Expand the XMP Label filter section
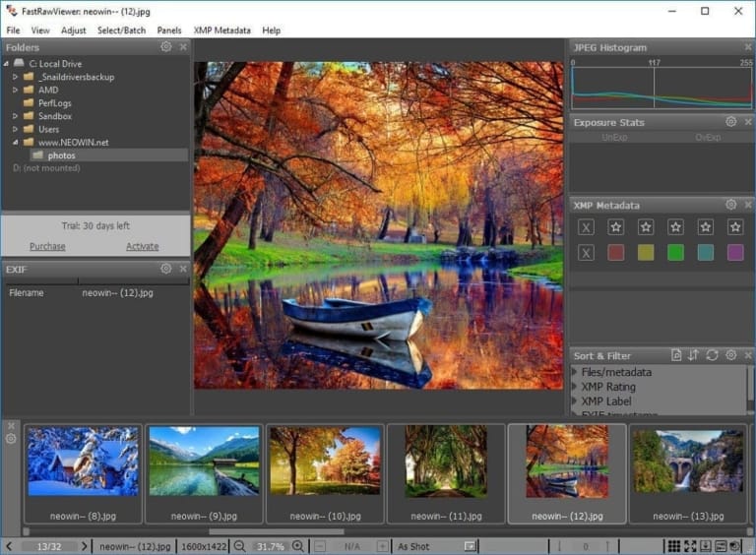This screenshot has width=756, height=555. click(x=574, y=401)
